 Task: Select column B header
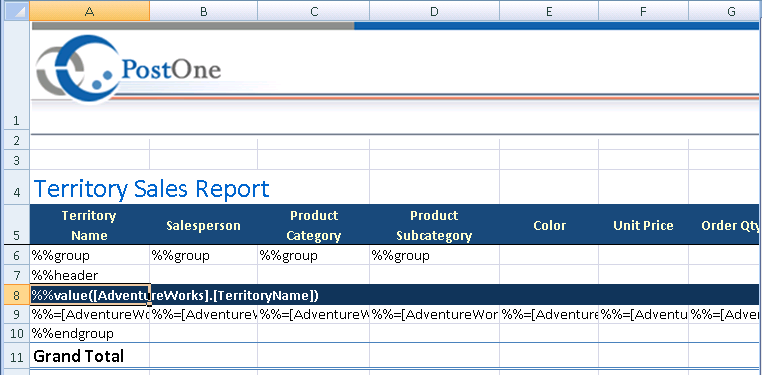click(x=204, y=12)
